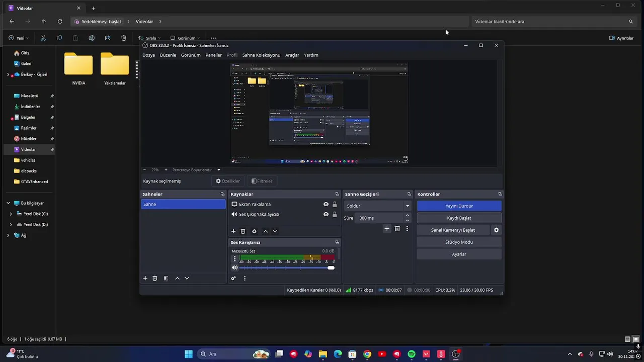
Task: Toggle lock on Ses Çıkış Yakalayıcısı source
Action: pyautogui.click(x=335, y=214)
